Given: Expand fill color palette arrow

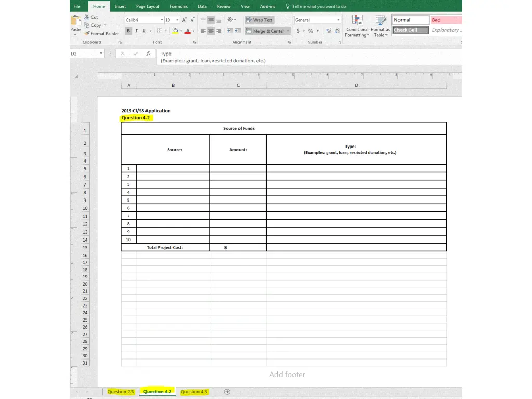Looking at the screenshot, I should [x=181, y=31].
